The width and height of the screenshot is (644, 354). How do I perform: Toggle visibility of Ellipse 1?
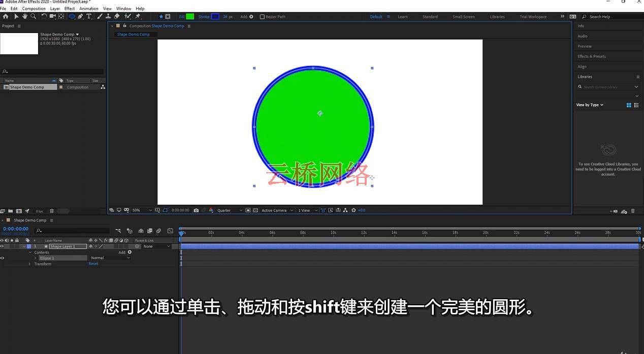2,258
